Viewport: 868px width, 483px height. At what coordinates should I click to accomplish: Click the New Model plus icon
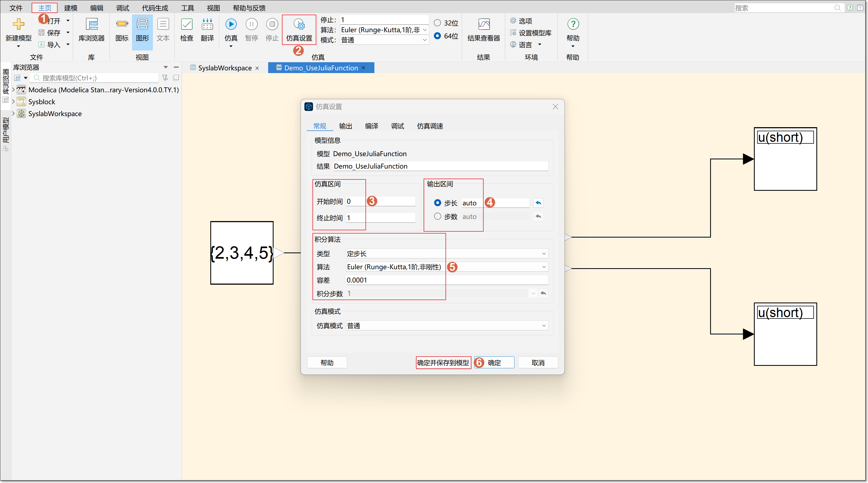point(18,24)
